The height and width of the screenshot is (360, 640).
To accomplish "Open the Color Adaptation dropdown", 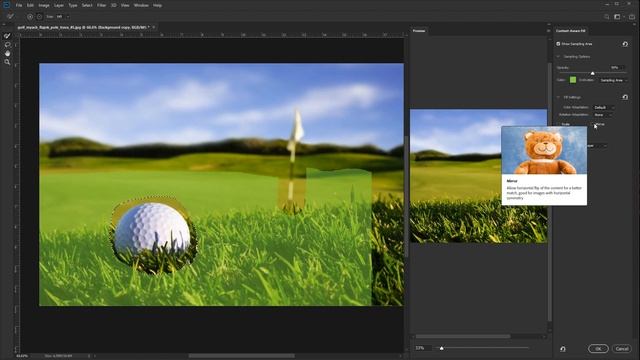I will point(603,107).
